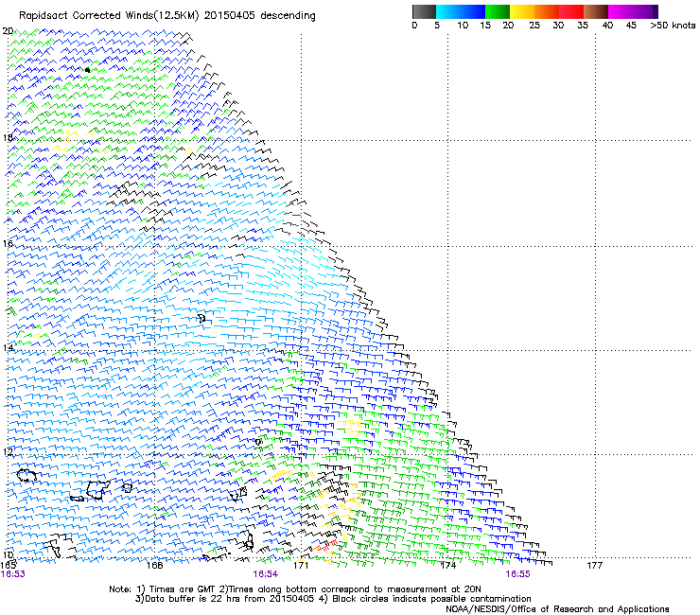The image size is (700, 615).
Task: Click the 16:53 time stamp
Action: 13,574
